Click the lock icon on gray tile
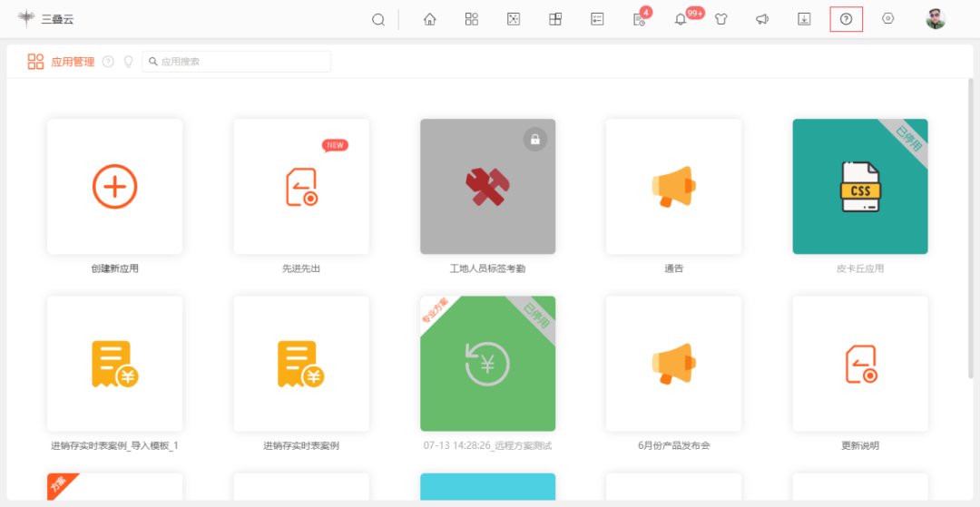 pyautogui.click(x=535, y=140)
